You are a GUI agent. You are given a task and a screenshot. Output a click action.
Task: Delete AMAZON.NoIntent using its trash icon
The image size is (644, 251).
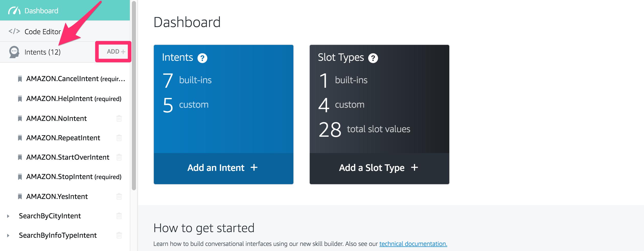coord(119,118)
